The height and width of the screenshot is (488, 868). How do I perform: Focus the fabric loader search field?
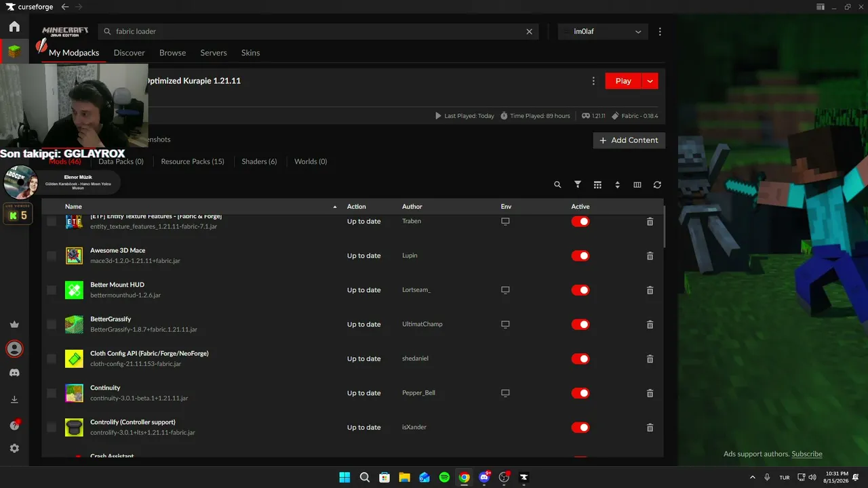coord(319,31)
